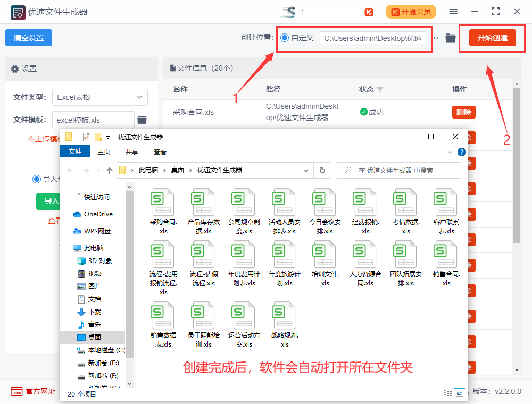Screen dimensions: 532x404
Task: Collapse the 此电脑 tree node
Action: 66,248
